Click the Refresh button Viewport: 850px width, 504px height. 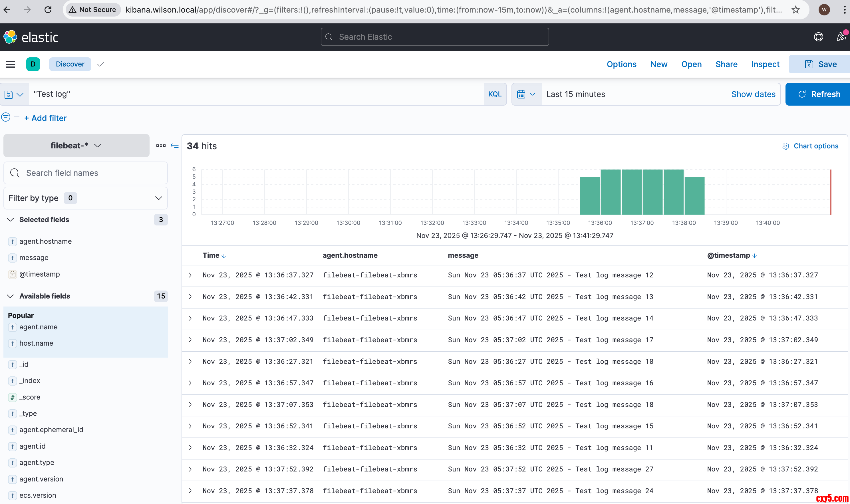click(818, 94)
